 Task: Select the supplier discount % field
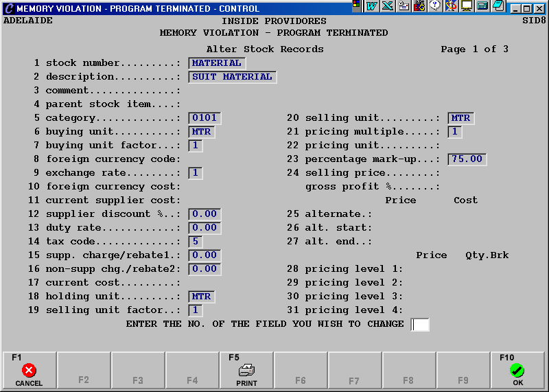coord(204,214)
